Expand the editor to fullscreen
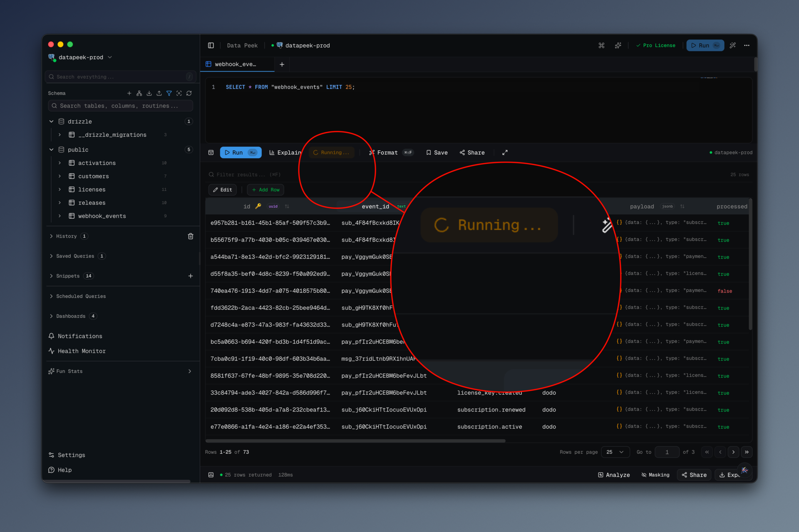 pos(505,153)
